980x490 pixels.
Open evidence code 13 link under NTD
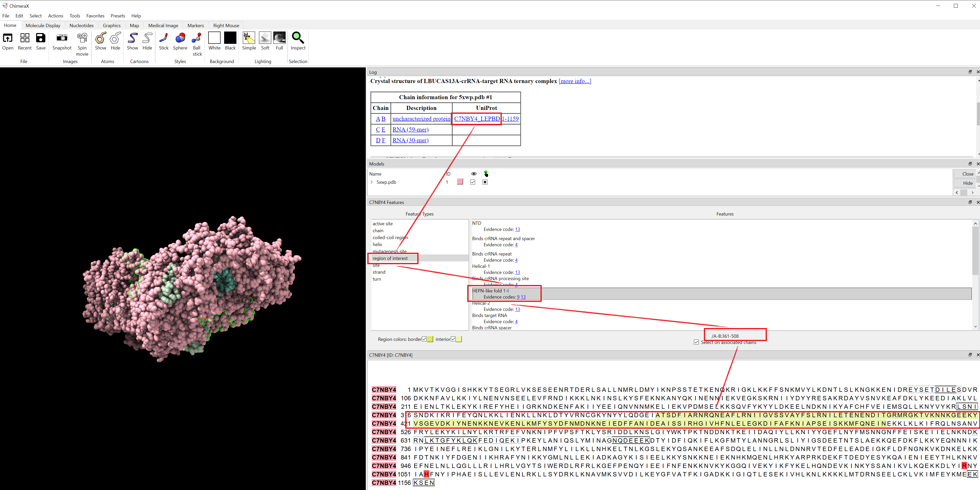(x=517, y=229)
